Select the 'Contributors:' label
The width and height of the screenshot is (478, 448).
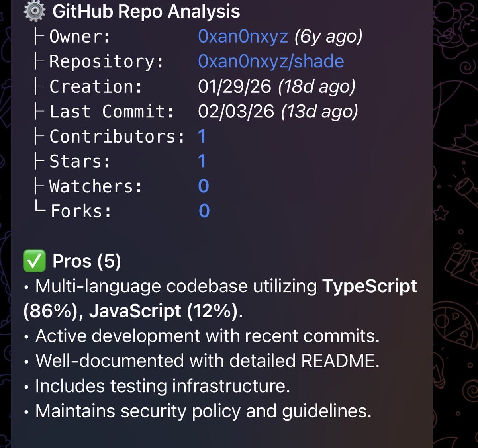(117, 136)
